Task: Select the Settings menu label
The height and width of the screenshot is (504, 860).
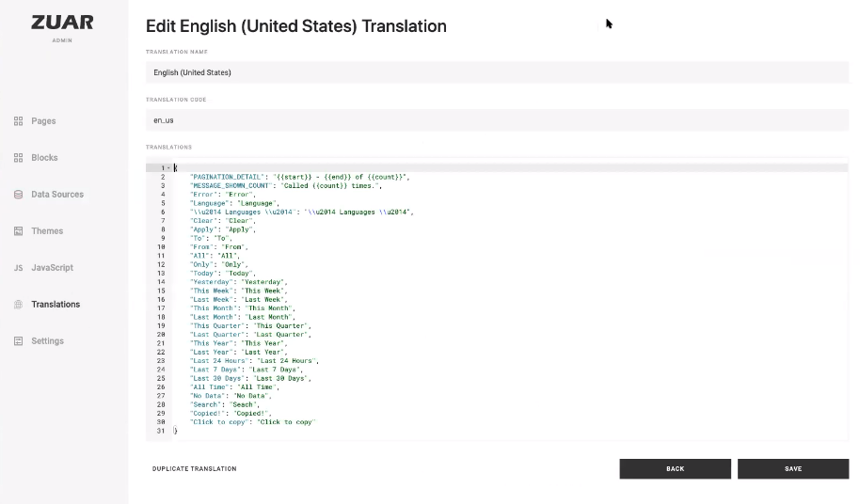Action: 47,341
